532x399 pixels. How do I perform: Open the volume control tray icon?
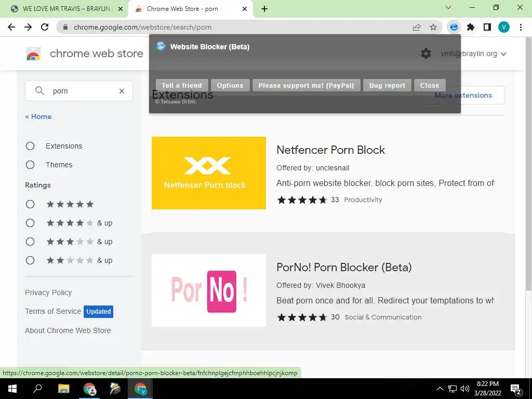[x=465, y=389]
